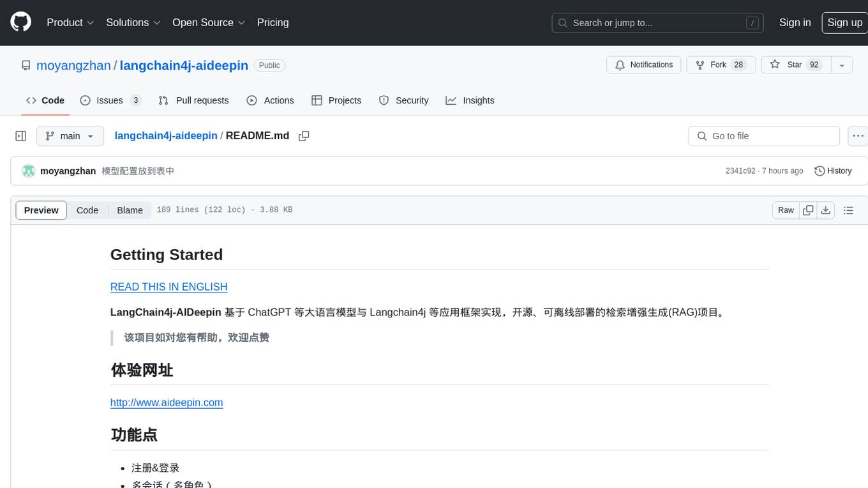Focus the Search or jump to field

point(658,23)
